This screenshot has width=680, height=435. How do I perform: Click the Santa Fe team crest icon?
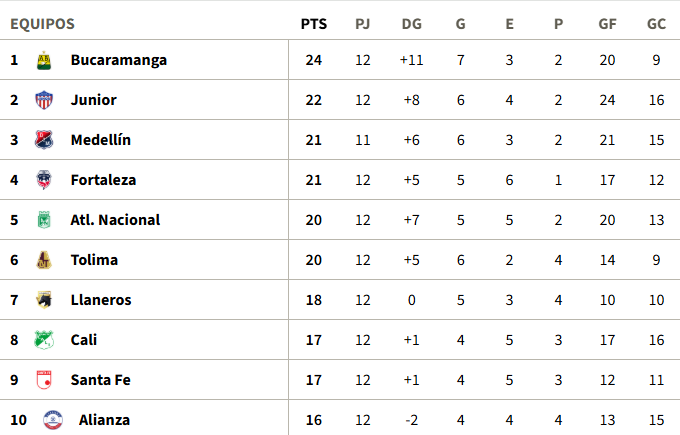click(44, 380)
